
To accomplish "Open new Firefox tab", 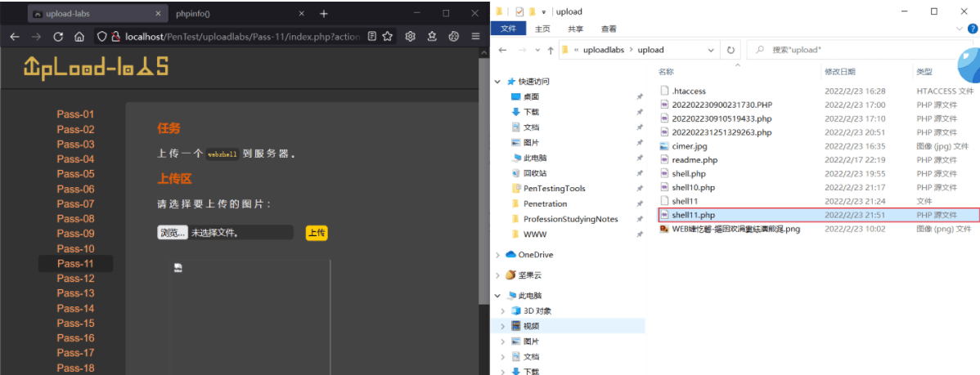I will pyautogui.click(x=323, y=13).
